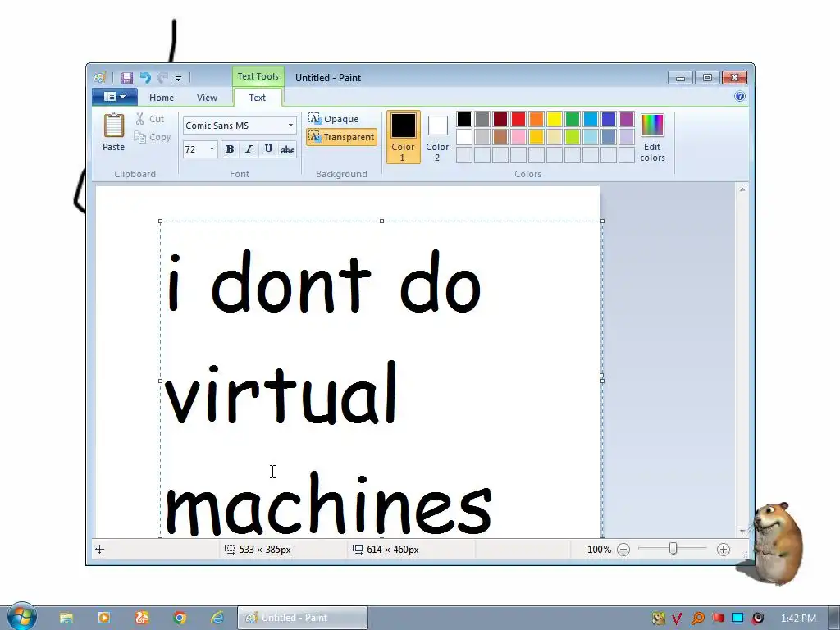Click Cut in Clipboard group
This screenshot has height=630, width=840.
pyautogui.click(x=150, y=119)
